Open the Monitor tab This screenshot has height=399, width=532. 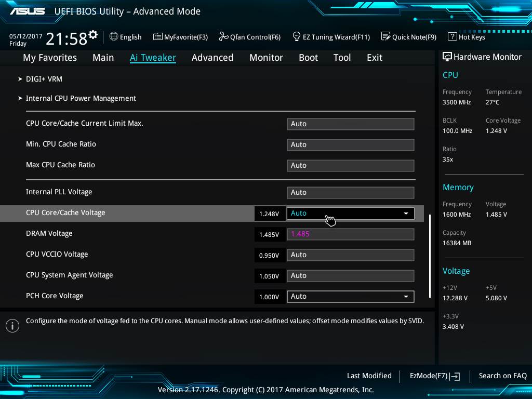[267, 58]
